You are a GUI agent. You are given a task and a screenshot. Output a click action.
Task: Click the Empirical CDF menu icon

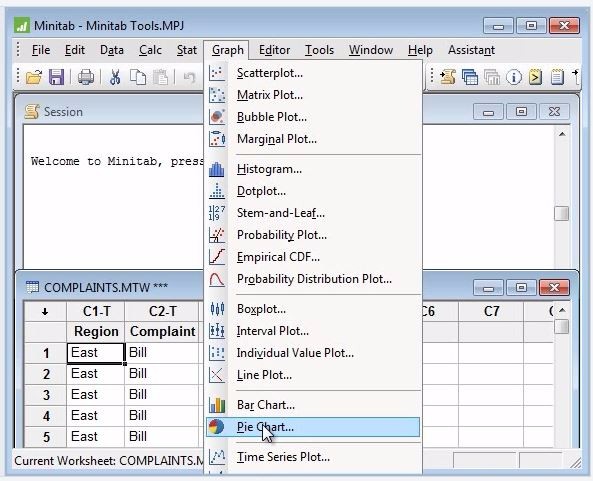217,257
